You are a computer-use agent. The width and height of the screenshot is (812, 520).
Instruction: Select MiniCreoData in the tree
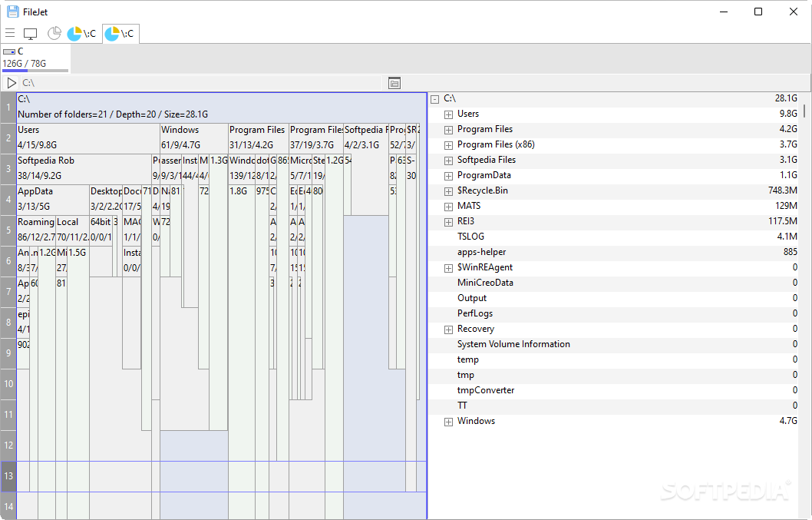(x=485, y=283)
